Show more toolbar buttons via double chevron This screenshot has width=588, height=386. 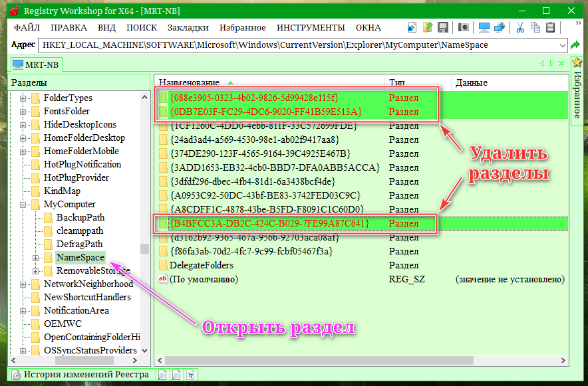578,23
